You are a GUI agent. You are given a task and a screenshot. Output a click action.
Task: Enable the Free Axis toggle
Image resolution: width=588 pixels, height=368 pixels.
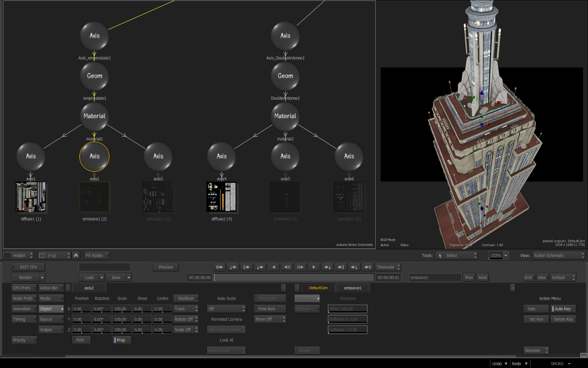coord(269,309)
